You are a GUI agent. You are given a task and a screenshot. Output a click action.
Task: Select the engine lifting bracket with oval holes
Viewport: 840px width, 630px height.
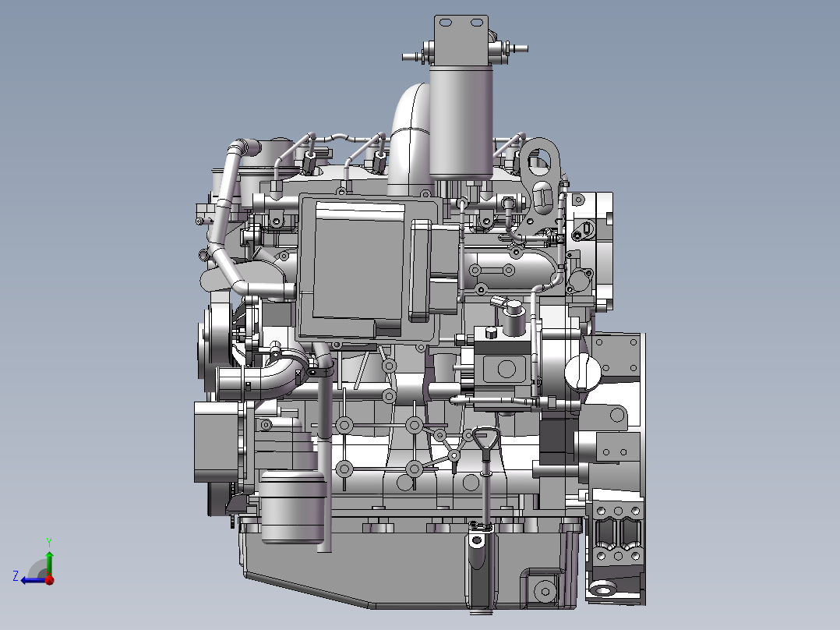540,182
